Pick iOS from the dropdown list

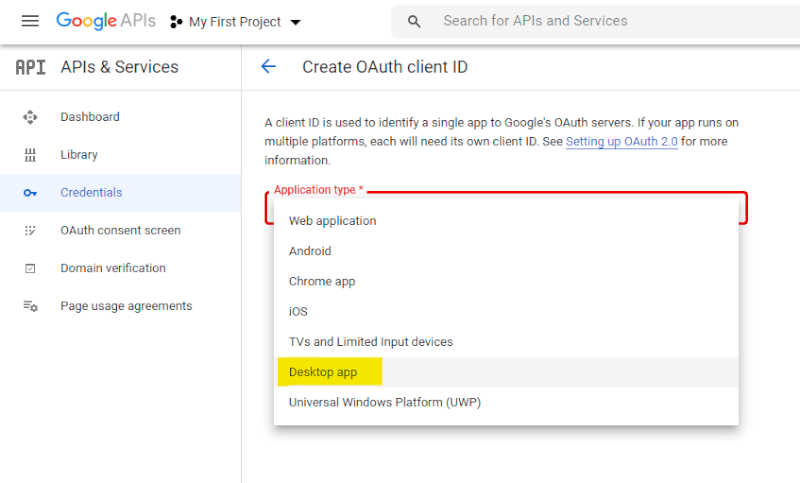[x=298, y=312]
